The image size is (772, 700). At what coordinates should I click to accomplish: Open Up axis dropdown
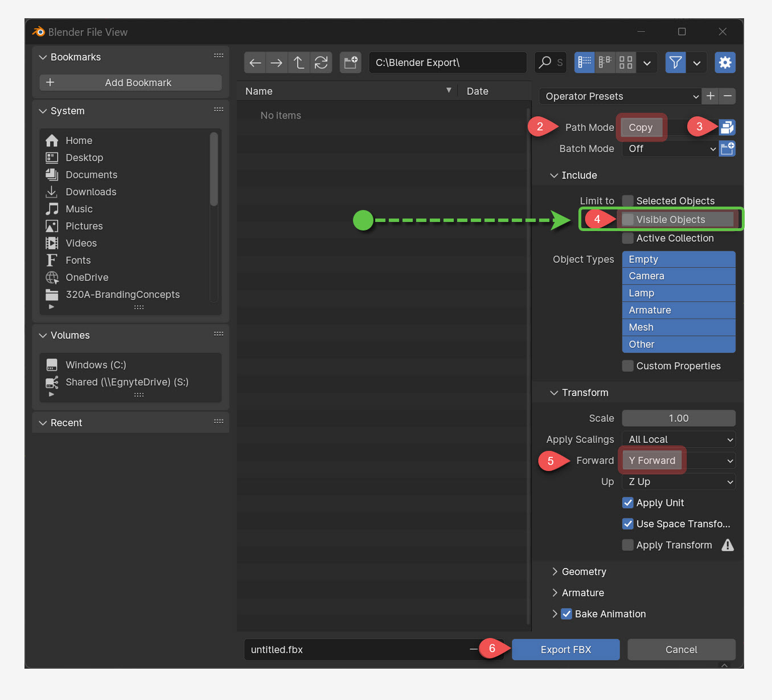pos(679,482)
